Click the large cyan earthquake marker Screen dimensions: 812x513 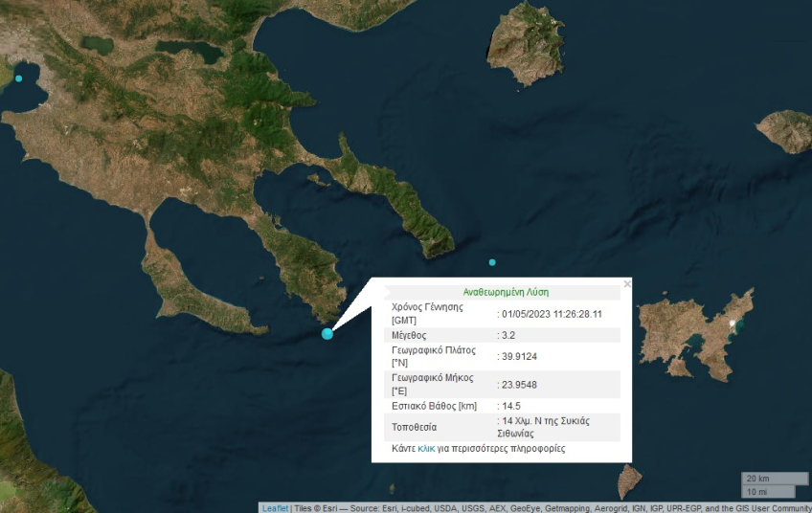coord(327,333)
